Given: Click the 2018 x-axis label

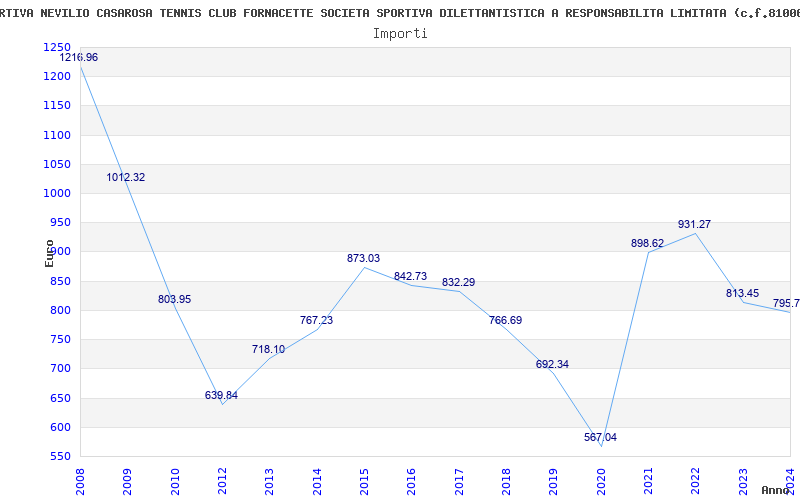Looking at the screenshot, I should point(506,482).
